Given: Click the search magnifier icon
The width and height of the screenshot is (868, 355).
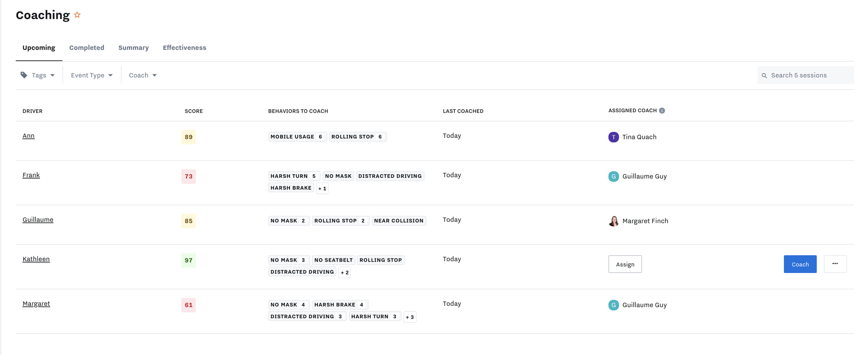Looking at the screenshot, I should pos(764,75).
